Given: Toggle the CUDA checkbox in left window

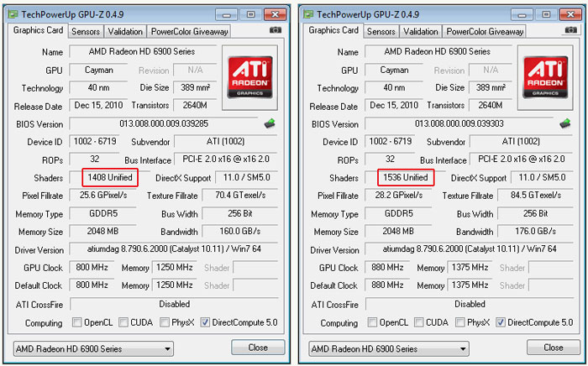Looking at the screenshot, I should click(123, 322).
